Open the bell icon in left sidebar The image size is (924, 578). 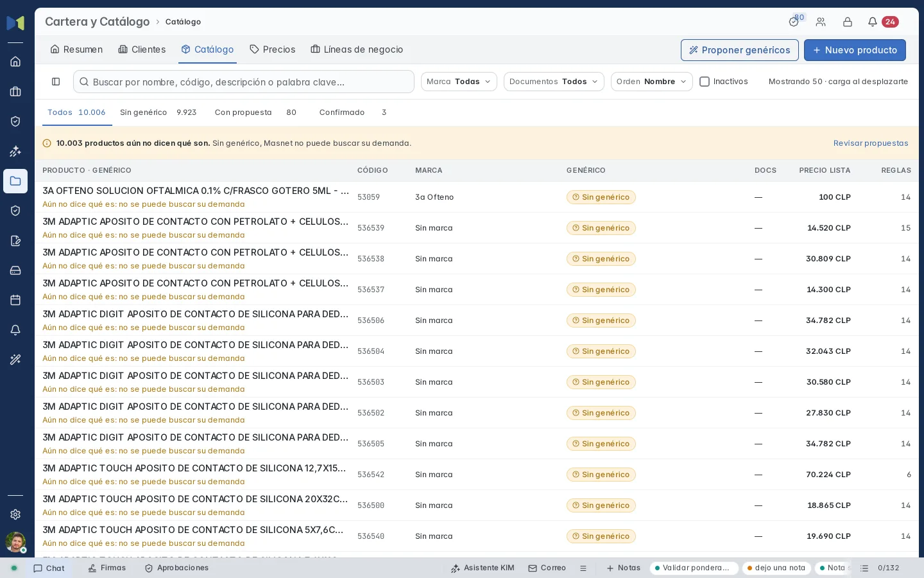click(x=15, y=330)
